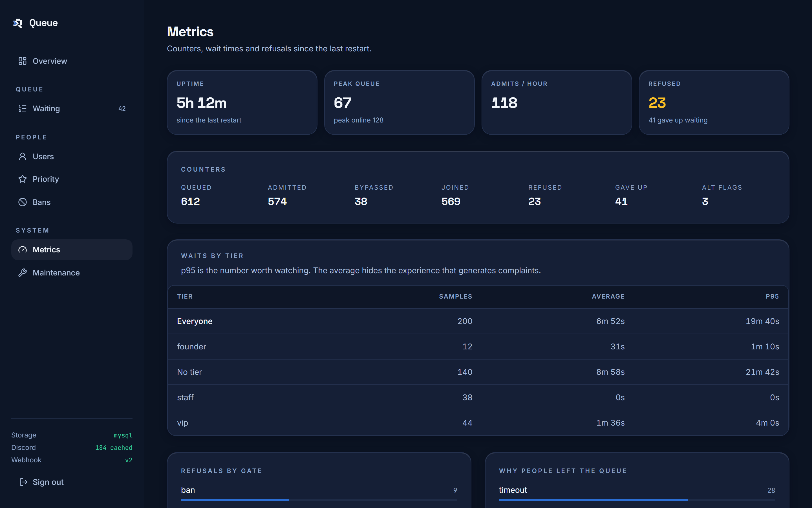812x508 pixels.
Task: Click the Samples column header
Action: coord(455,296)
